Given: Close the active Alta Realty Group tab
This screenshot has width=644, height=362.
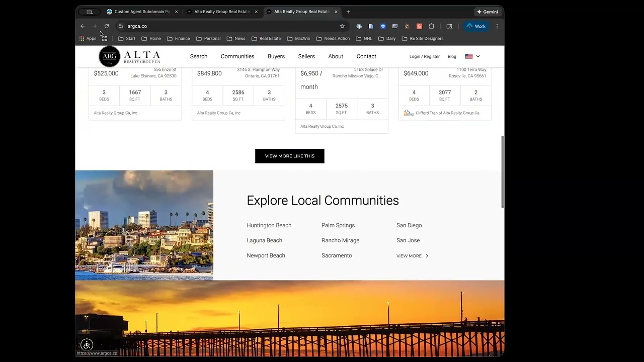Looking at the screenshot, I should click(336, 12).
